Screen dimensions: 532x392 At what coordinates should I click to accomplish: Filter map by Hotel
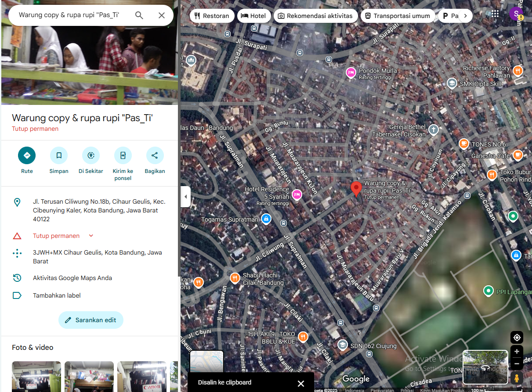(x=254, y=16)
